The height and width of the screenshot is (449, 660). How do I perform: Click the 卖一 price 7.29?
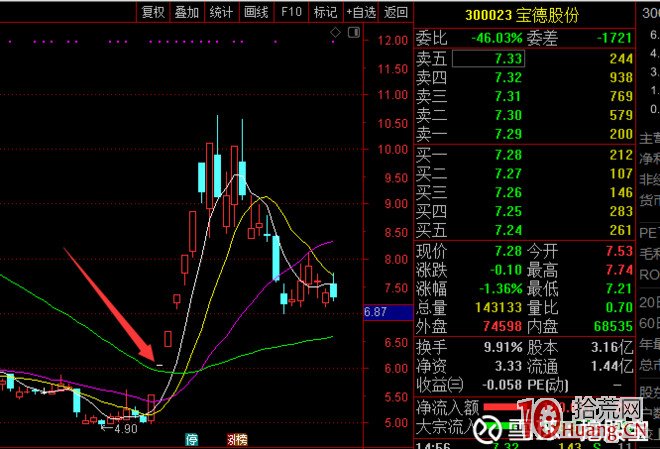tap(508, 134)
